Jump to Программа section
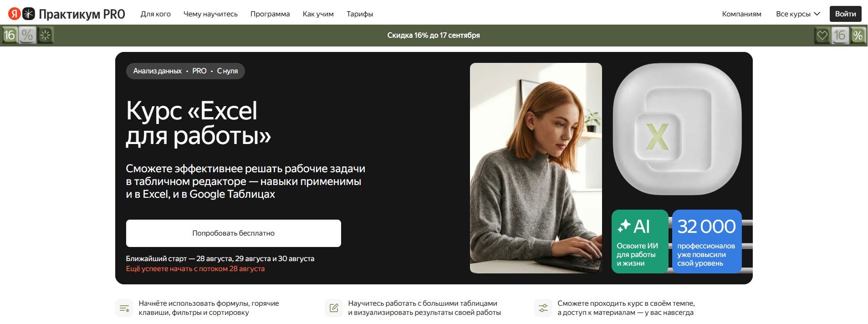The width and height of the screenshot is (868, 324). click(270, 14)
